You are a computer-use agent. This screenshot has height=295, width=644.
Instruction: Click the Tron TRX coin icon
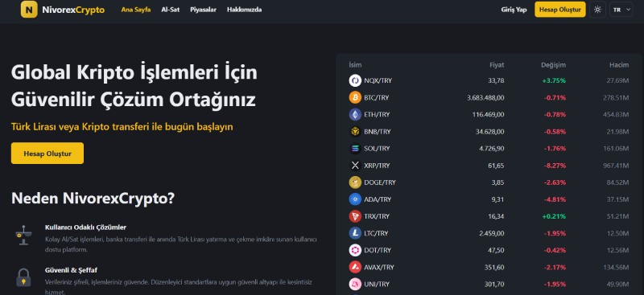coord(355,216)
